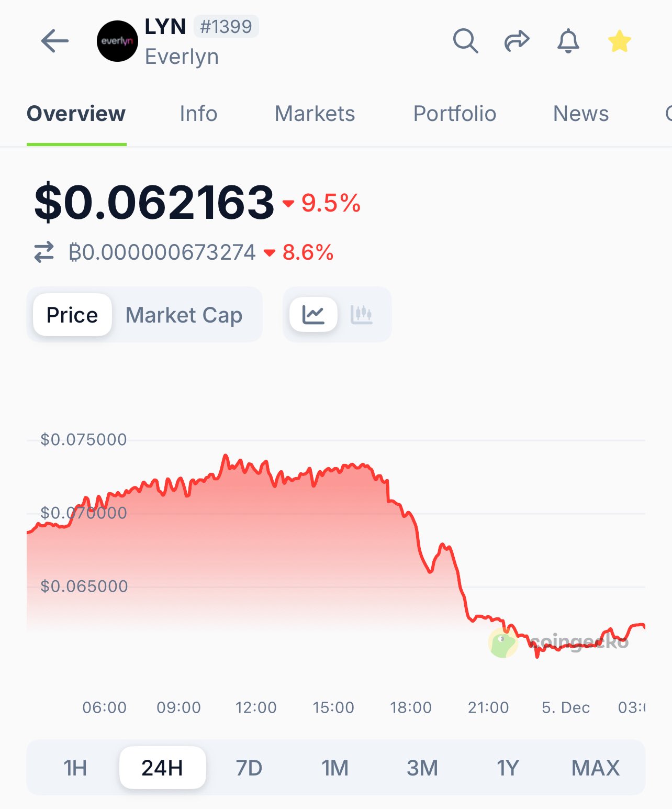Screen dimensions: 672x809
Task: Tap the Everlyn coin logo
Action: (x=117, y=41)
